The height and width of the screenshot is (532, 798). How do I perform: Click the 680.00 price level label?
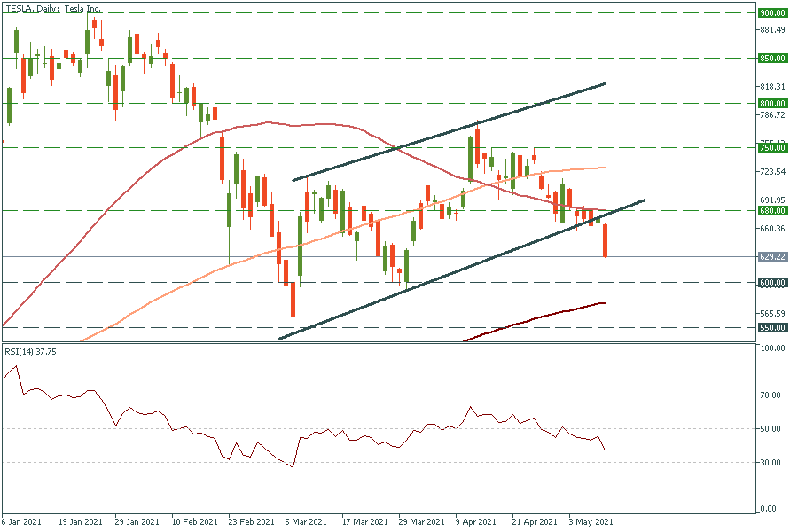coord(772,211)
